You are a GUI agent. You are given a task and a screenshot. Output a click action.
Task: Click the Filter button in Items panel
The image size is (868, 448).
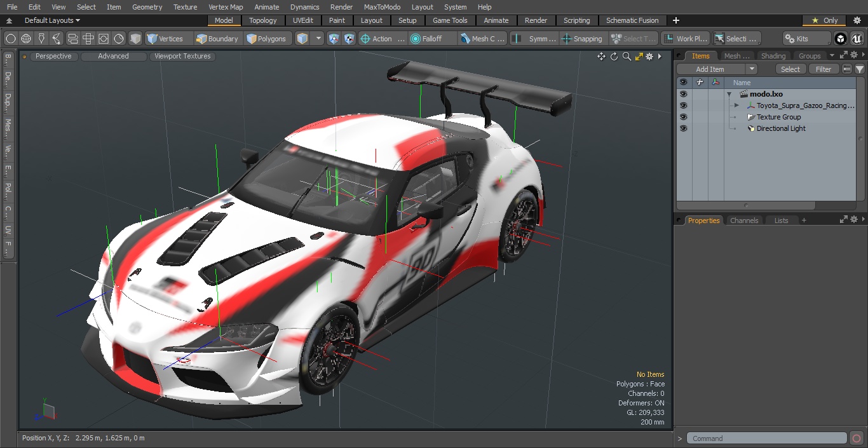[x=824, y=69]
